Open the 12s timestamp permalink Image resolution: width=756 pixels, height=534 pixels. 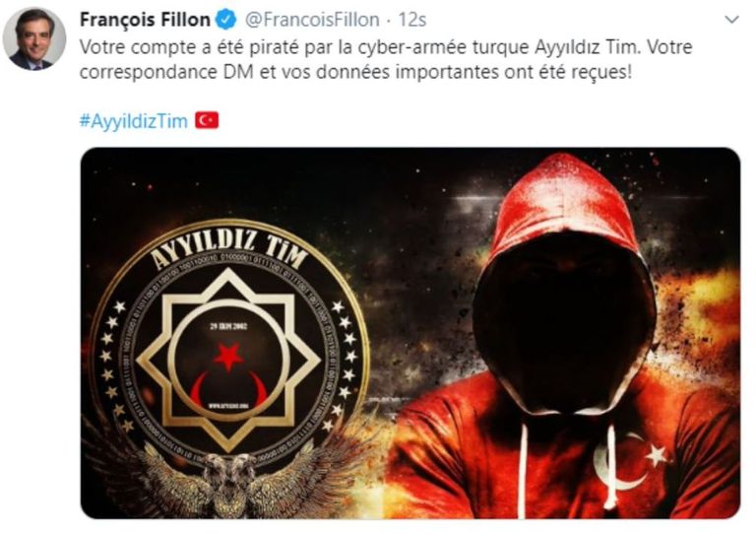coord(412,21)
